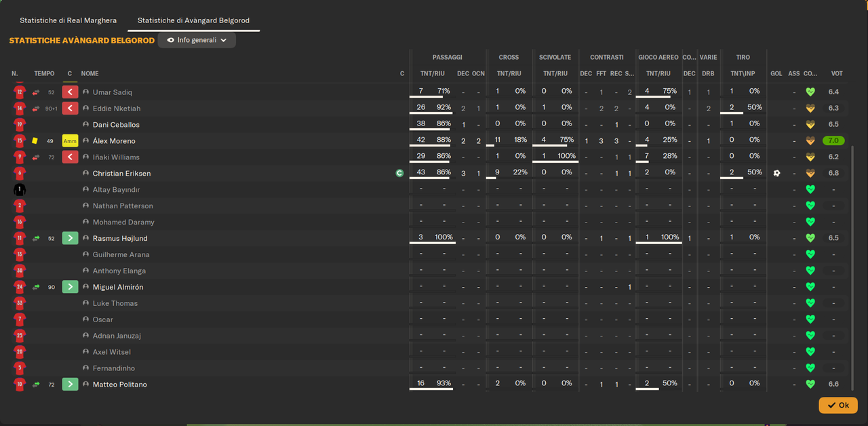
Task: Click Matteo Politano's 6.6 rating
Action: (833, 385)
